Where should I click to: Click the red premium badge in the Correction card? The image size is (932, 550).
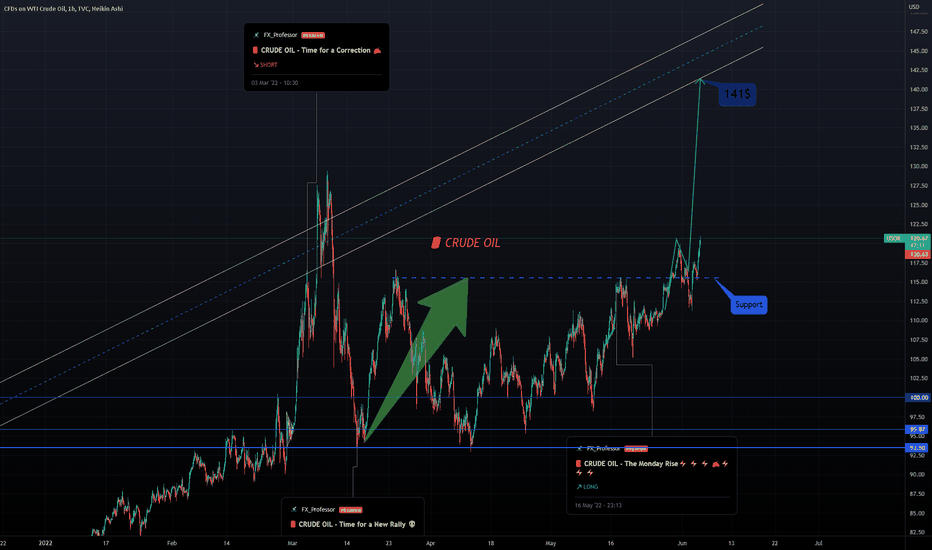point(313,35)
